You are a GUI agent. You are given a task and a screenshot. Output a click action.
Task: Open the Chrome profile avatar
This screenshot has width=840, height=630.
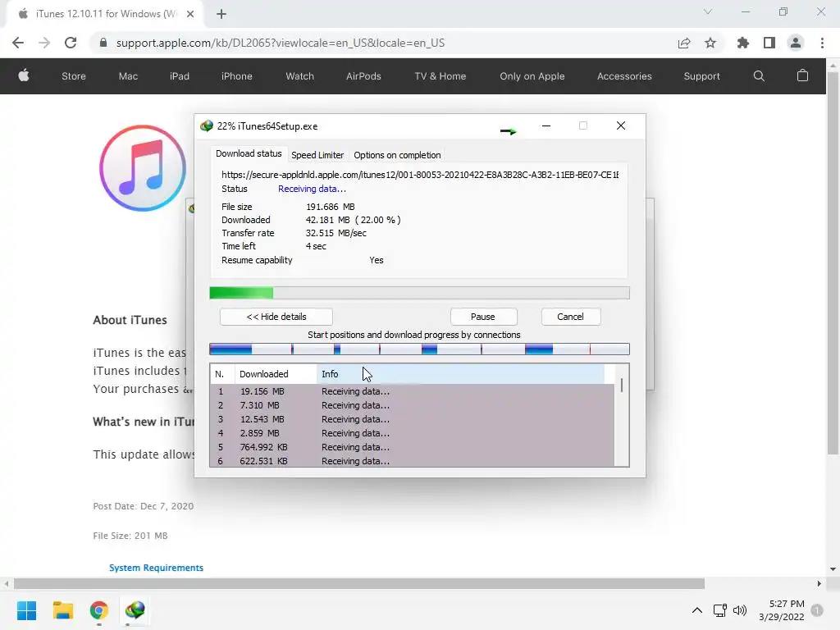(796, 43)
